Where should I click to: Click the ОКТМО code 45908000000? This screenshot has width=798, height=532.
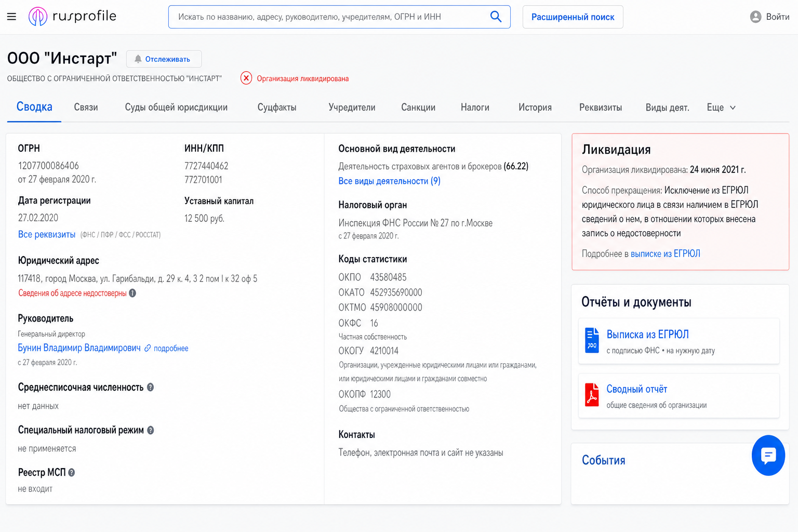(396, 307)
